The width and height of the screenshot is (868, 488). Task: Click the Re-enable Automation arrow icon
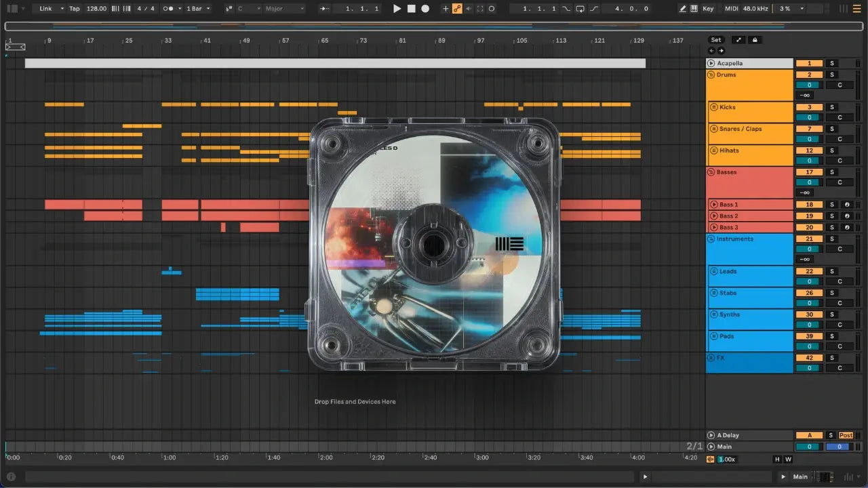tap(468, 9)
